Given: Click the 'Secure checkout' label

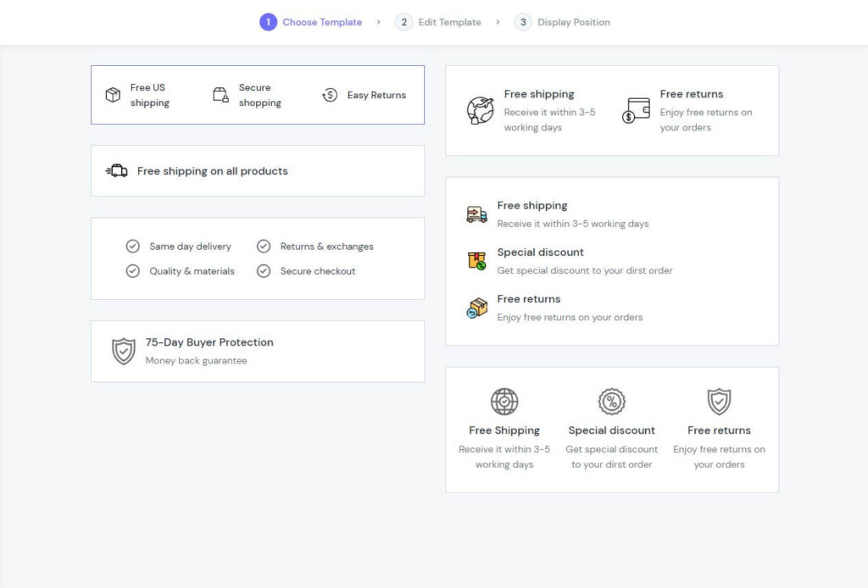Looking at the screenshot, I should 318,271.
